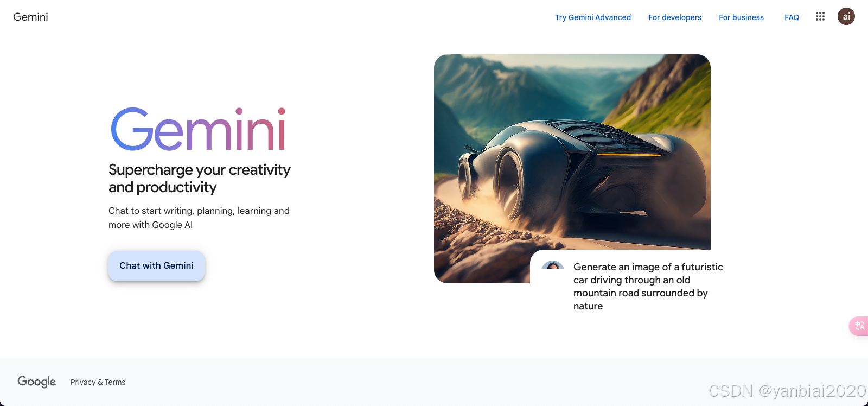Click the 'Chat to start writing' description

(x=199, y=218)
